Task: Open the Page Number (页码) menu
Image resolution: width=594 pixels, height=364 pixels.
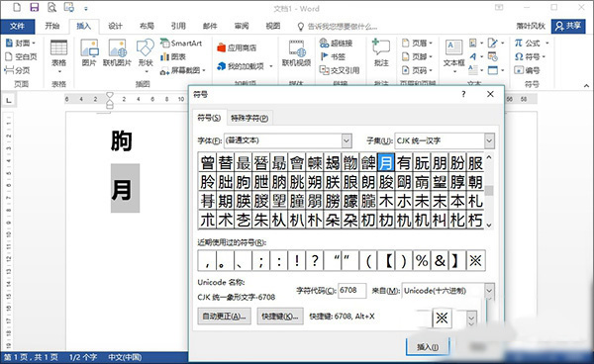Action: [x=417, y=70]
